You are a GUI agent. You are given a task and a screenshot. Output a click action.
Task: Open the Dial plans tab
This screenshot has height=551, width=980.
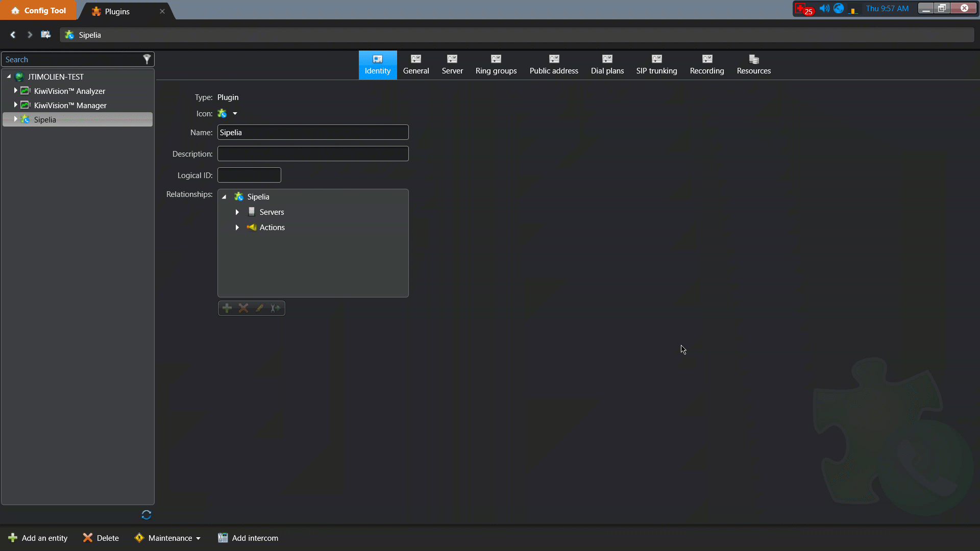[x=607, y=65]
